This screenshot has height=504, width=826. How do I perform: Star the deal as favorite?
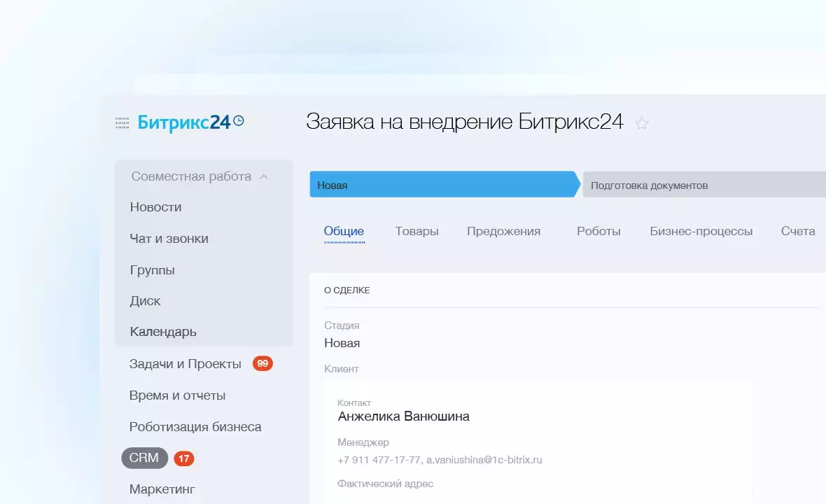click(641, 124)
